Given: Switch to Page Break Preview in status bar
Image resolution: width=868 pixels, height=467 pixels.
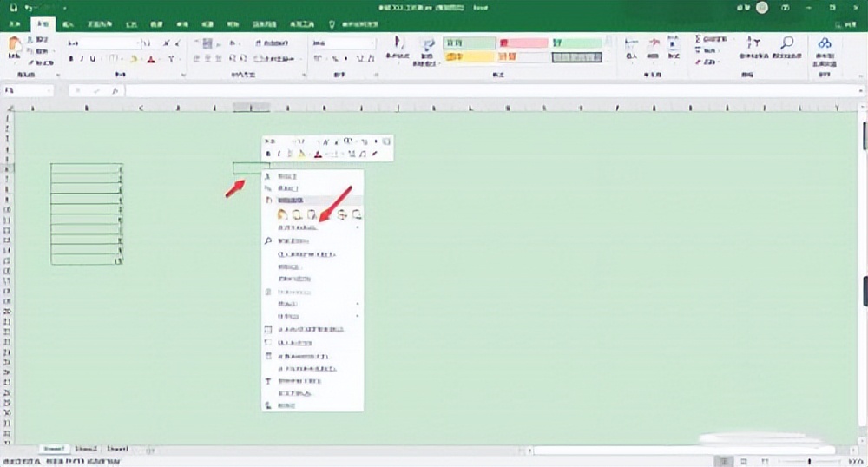Looking at the screenshot, I should pyautogui.click(x=765, y=461).
